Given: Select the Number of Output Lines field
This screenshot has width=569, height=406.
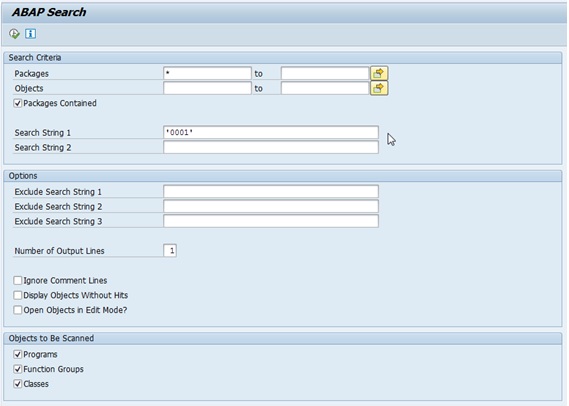Looking at the screenshot, I should pyautogui.click(x=170, y=251).
